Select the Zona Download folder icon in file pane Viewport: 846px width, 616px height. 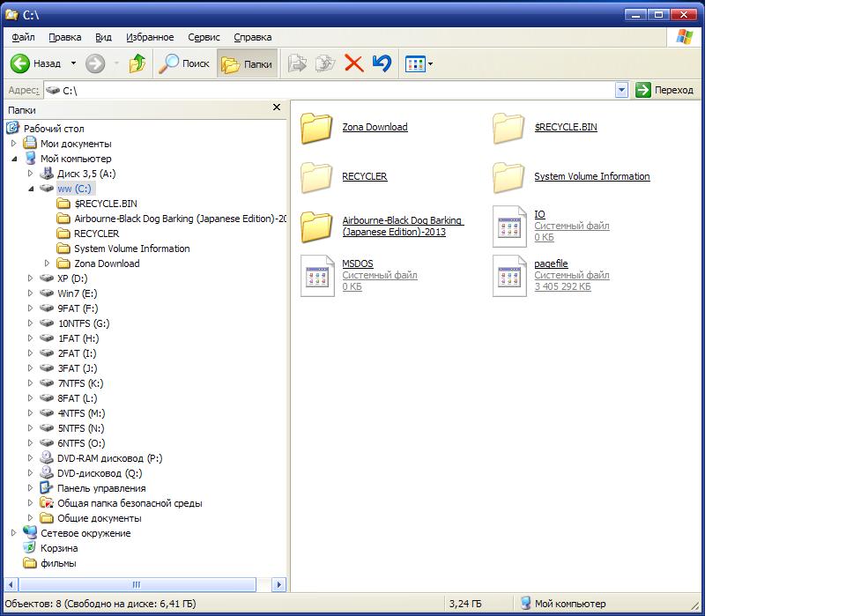point(316,129)
